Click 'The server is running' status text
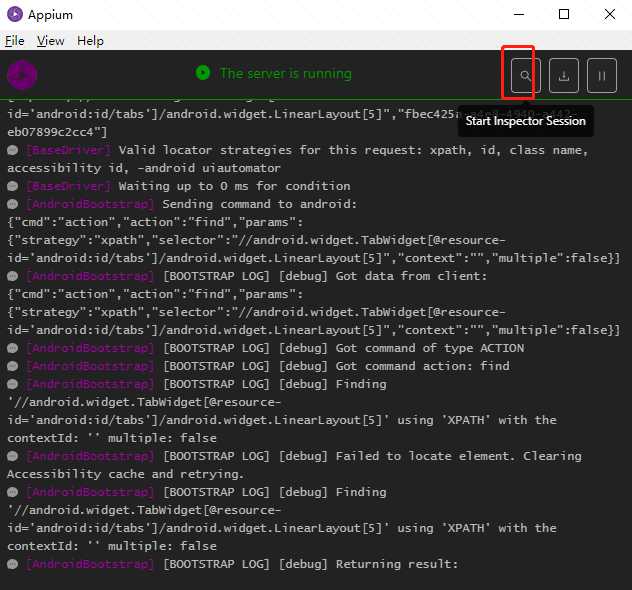Screen dimensions: 632x590 [286, 74]
